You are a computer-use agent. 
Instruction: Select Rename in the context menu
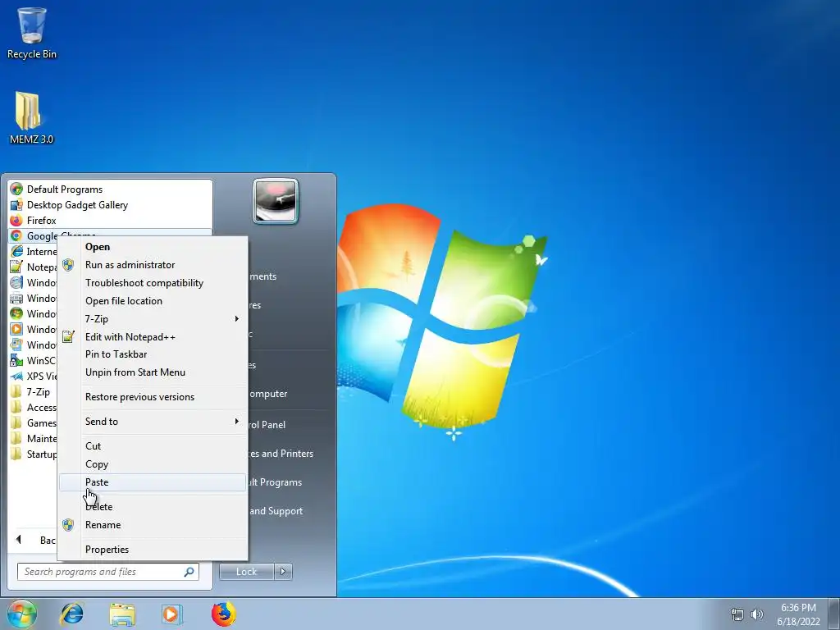click(x=152, y=525)
